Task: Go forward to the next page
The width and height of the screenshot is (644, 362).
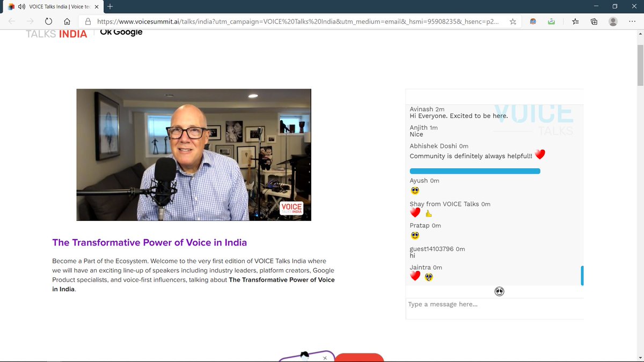Action: click(x=30, y=21)
